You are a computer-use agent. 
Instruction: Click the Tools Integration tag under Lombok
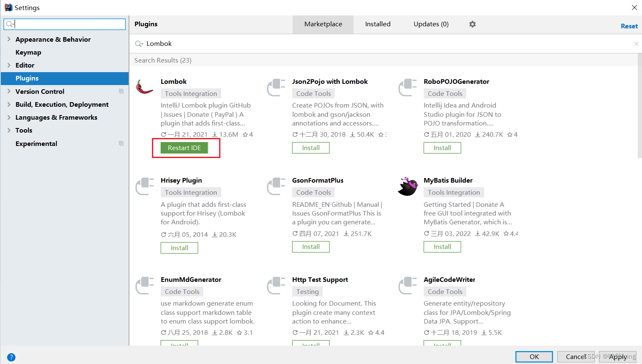[191, 94]
